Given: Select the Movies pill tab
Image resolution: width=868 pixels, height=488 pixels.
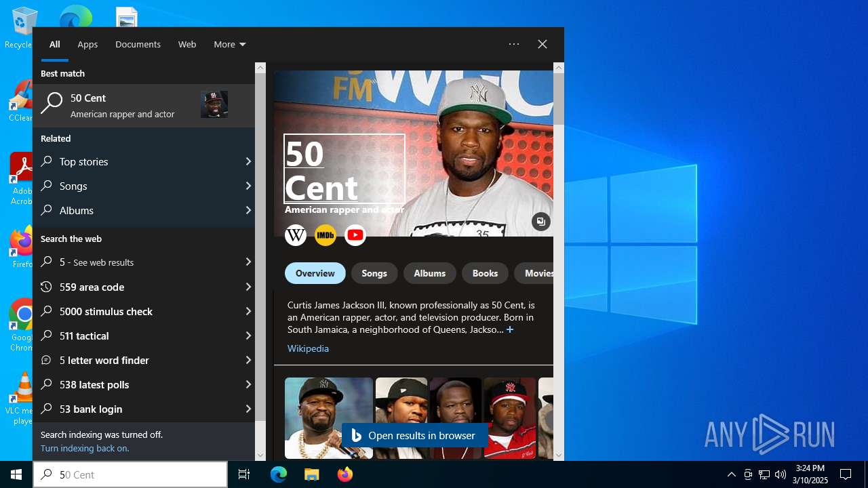Looking at the screenshot, I should click(x=534, y=273).
